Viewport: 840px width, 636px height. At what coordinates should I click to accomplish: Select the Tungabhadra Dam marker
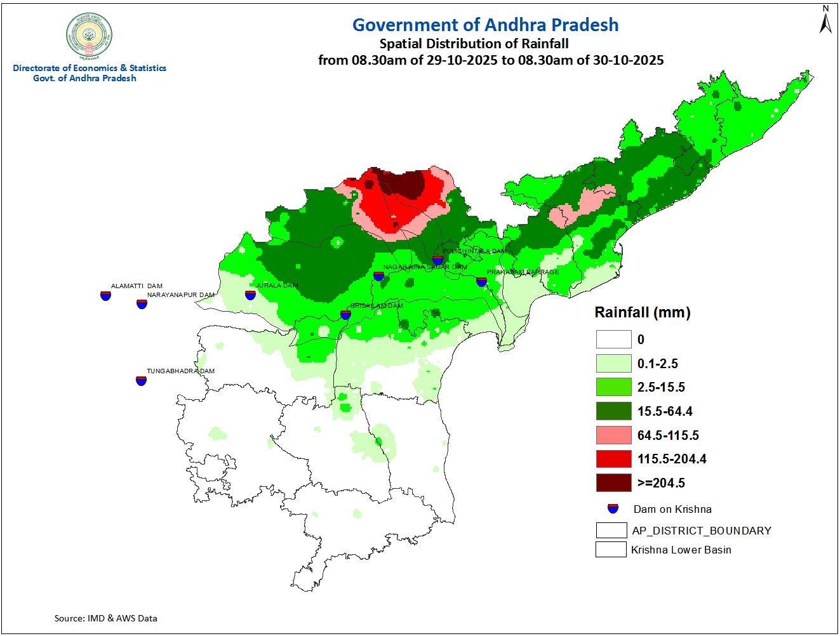tap(141, 381)
